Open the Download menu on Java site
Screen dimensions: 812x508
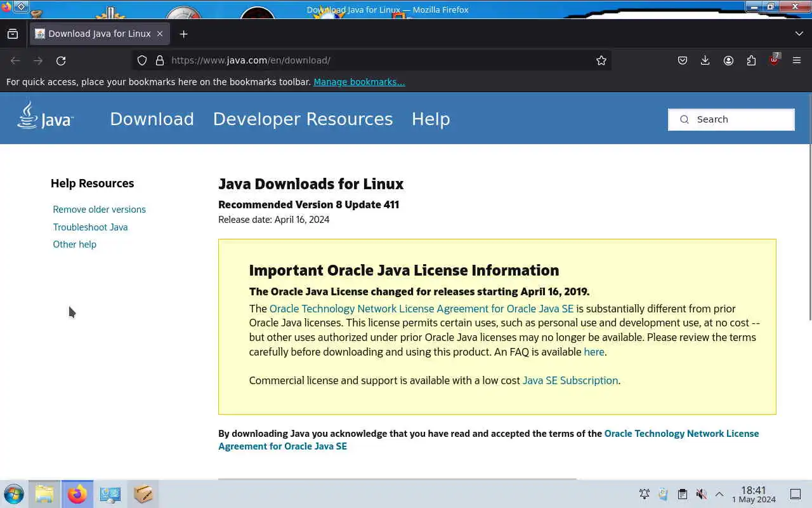152,119
